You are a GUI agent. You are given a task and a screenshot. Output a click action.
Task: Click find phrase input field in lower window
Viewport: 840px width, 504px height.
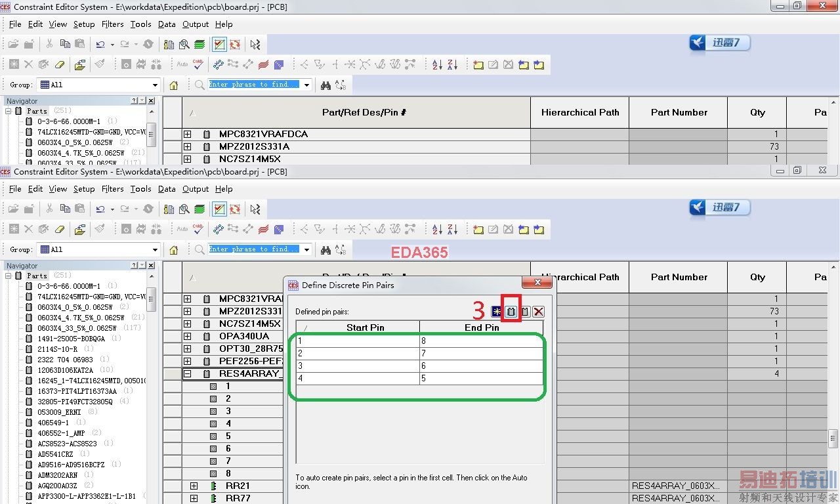(x=254, y=249)
